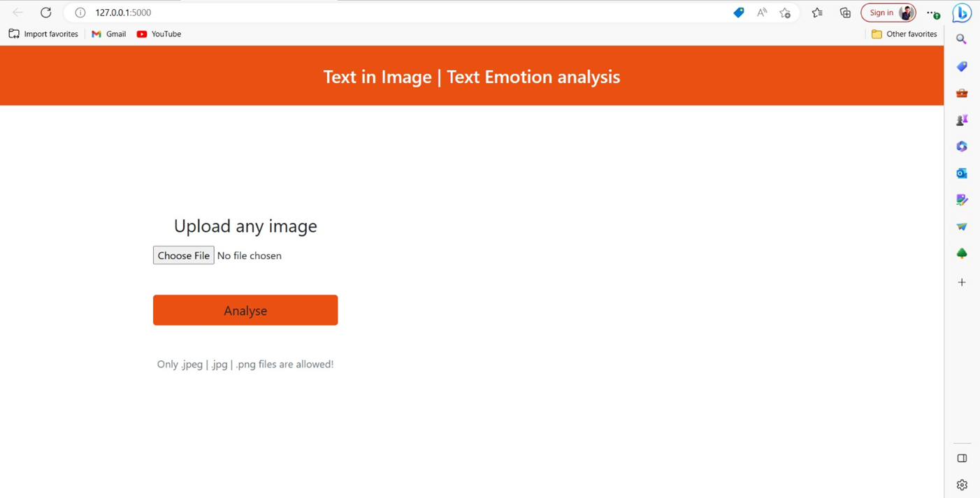This screenshot has height=498, width=980.
Task: Click Import favorites on the bookmarks bar
Action: (x=43, y=34)
